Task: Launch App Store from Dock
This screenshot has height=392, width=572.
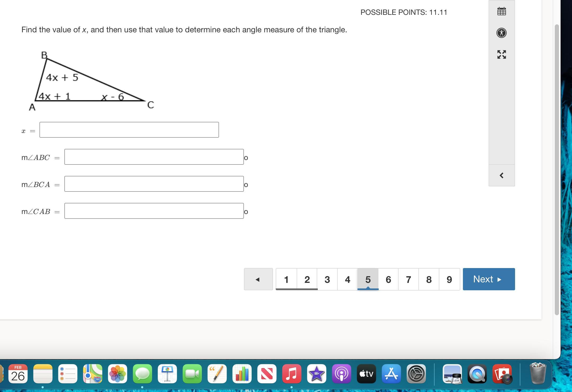Action: coord(391,374)
